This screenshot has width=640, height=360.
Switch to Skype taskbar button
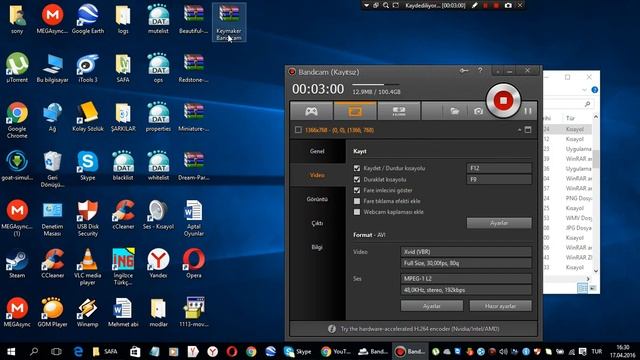tap(298, 351)
